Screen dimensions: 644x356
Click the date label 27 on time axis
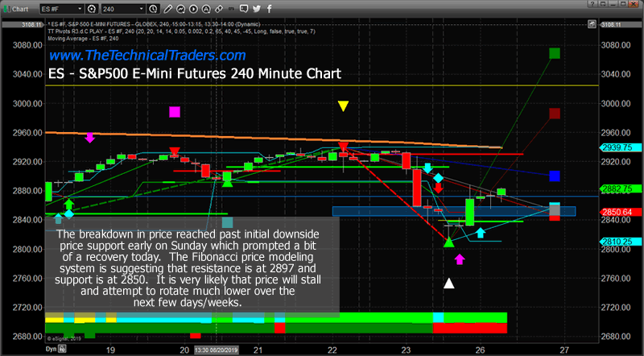[x=564, y=350]
